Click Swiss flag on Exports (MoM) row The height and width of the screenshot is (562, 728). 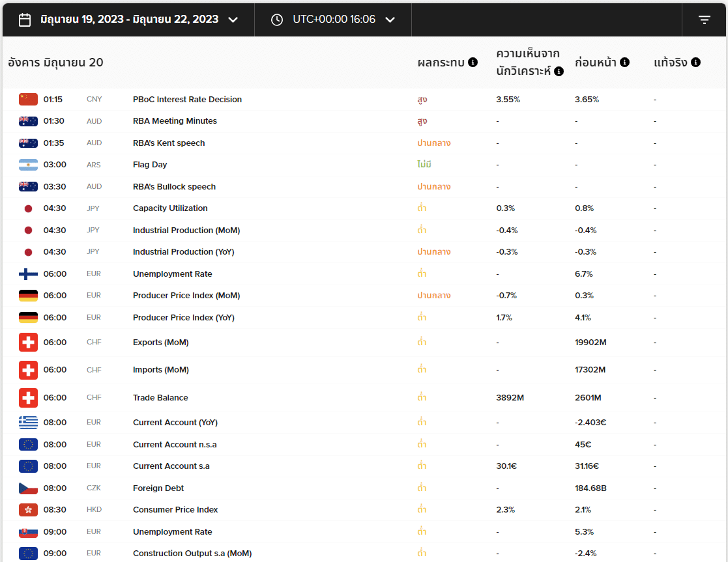[x=28, y=343]
